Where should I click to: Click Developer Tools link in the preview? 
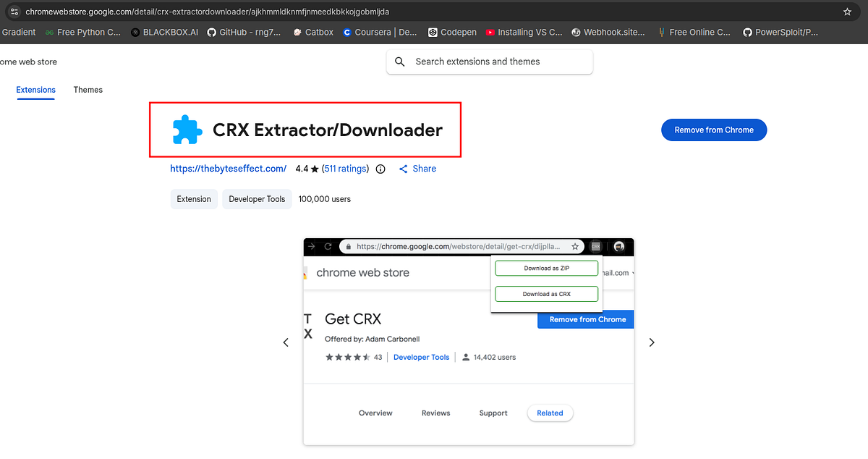(x=421, y=358)
